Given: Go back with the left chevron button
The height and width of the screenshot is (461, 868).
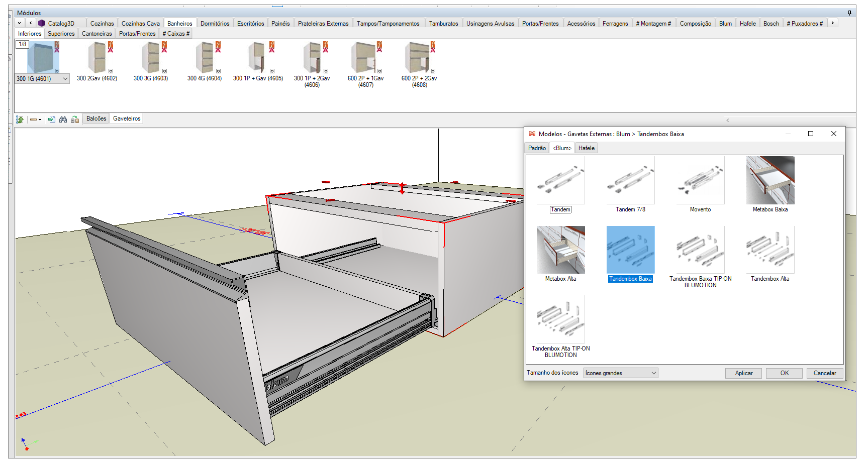Looking at the screenshot, I should (31, 23).
